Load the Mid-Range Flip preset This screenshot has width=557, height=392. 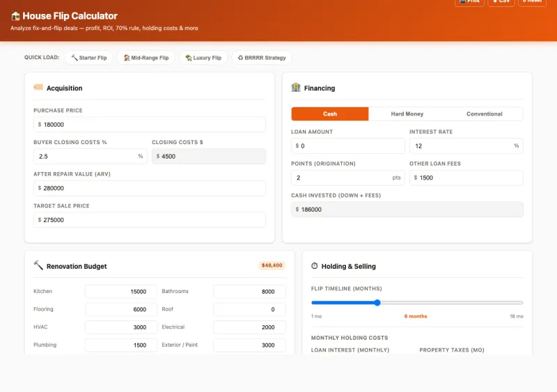146,58
